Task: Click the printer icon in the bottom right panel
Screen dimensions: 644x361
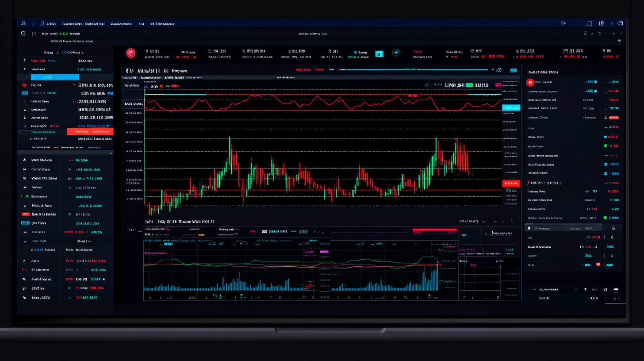Action: 616,289
